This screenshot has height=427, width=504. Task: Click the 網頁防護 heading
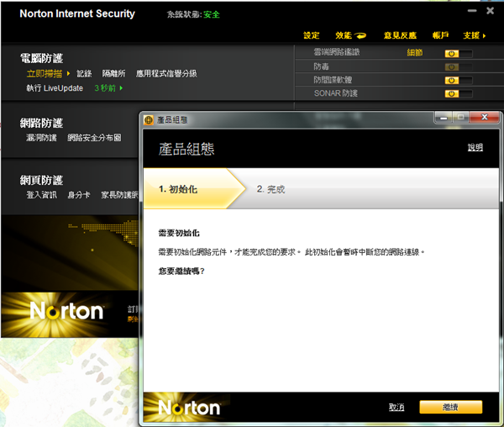coord(41,180)
